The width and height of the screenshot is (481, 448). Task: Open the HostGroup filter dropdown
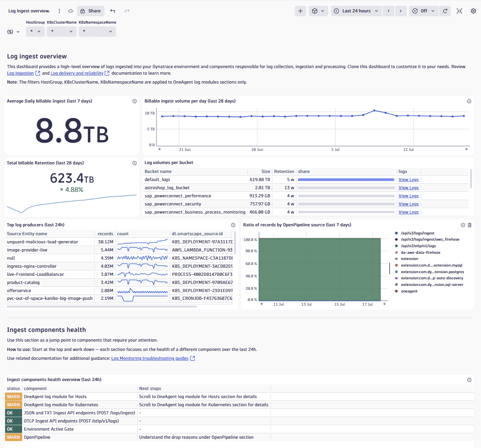35,31
